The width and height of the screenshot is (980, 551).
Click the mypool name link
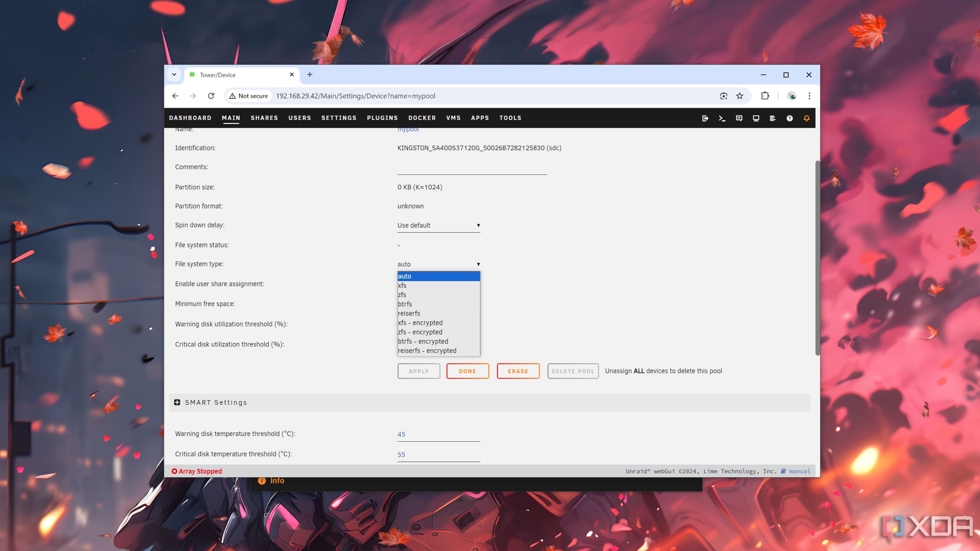tap(408, 130)
